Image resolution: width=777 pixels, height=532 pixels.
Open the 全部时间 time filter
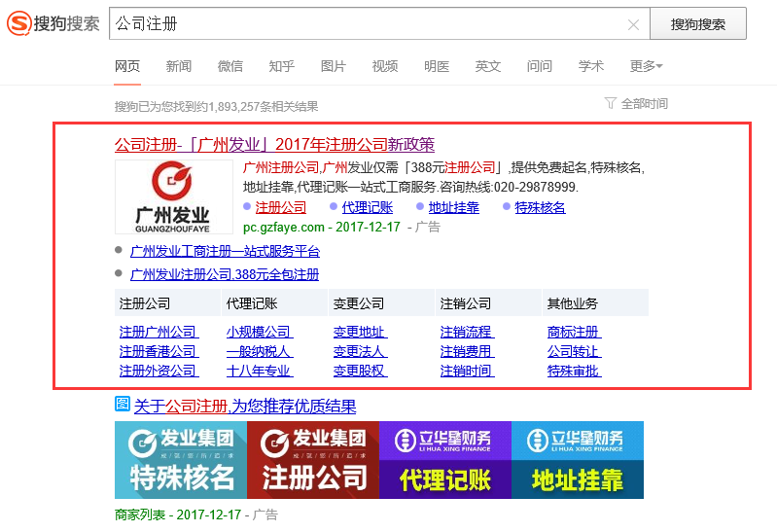(x=644, y=103)
